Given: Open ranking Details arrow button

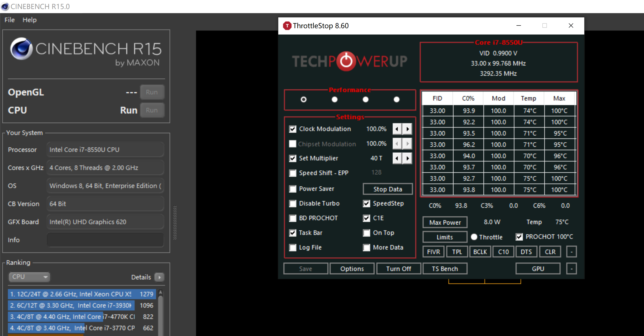Looking at the screenshot, I should (160, 277).
